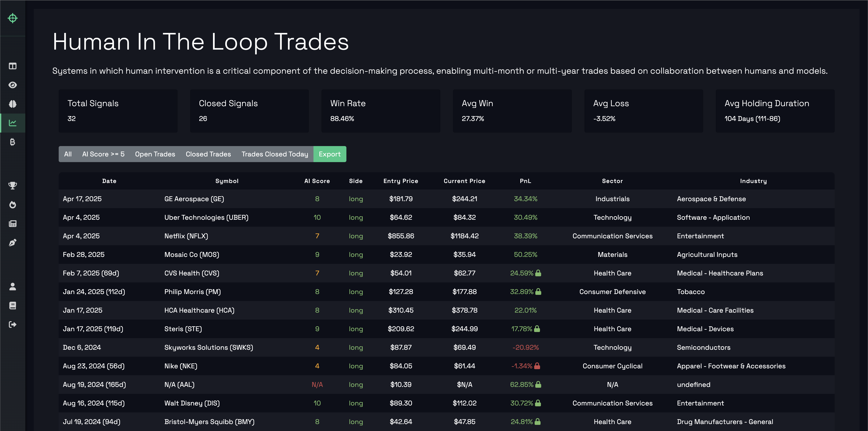Click the sign out icon
This screenshot has width=868, height=431.
tap(12, 324)
